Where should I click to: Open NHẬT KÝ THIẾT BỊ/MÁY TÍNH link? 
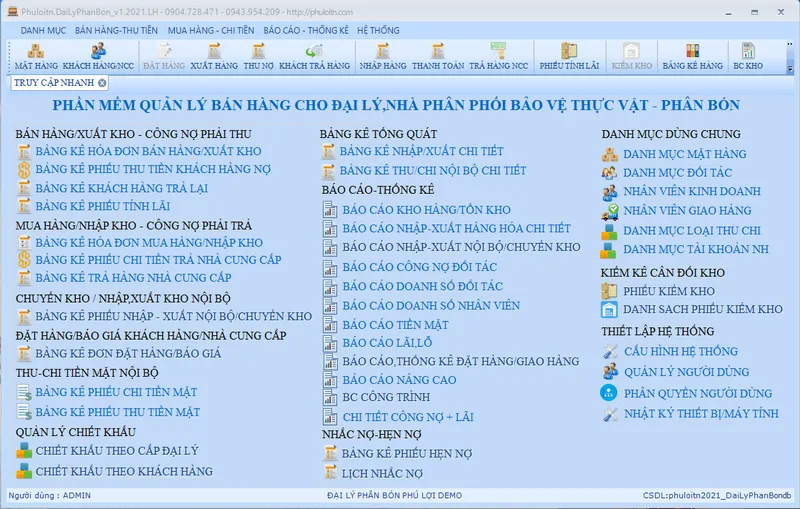(x=702, y=414)
